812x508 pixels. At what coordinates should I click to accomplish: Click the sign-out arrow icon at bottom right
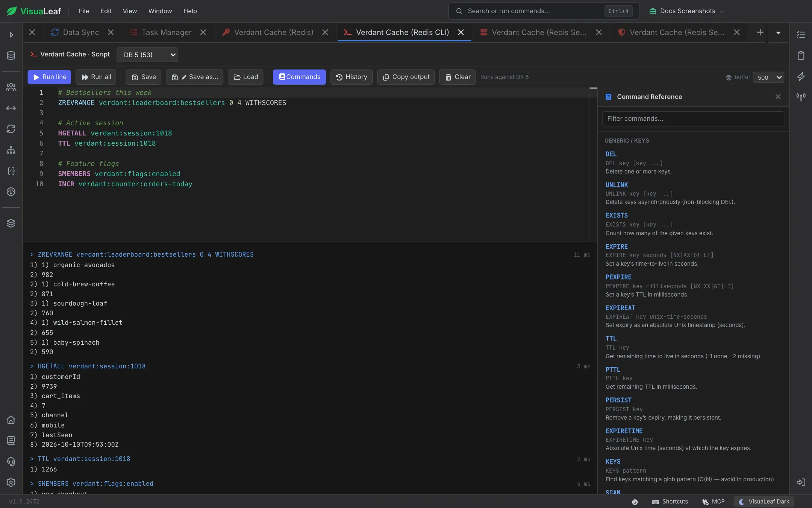[x=801, y=482]
